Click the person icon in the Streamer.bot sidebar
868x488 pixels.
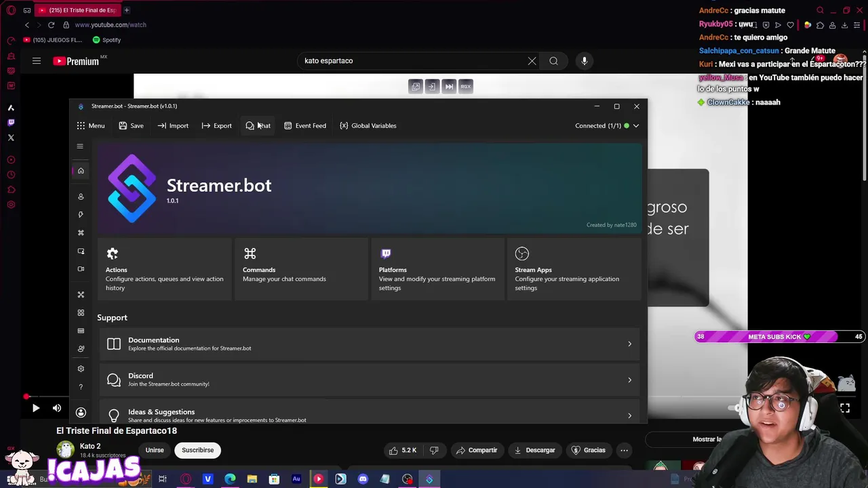[81, 197]
